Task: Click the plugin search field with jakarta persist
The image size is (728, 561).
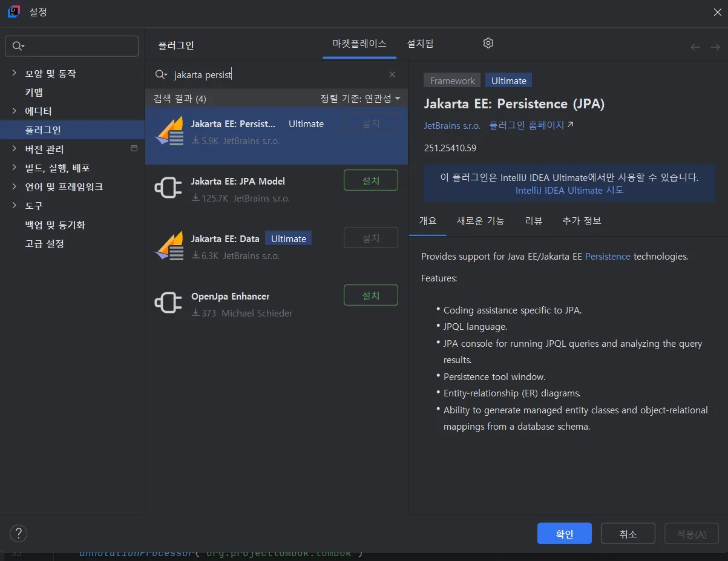Action: (277, 74)
